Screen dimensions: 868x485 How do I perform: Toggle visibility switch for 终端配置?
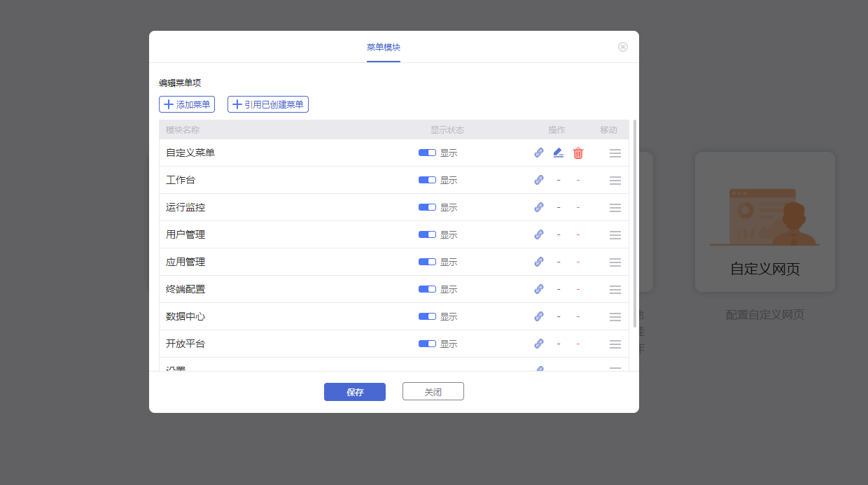(427, 289)
